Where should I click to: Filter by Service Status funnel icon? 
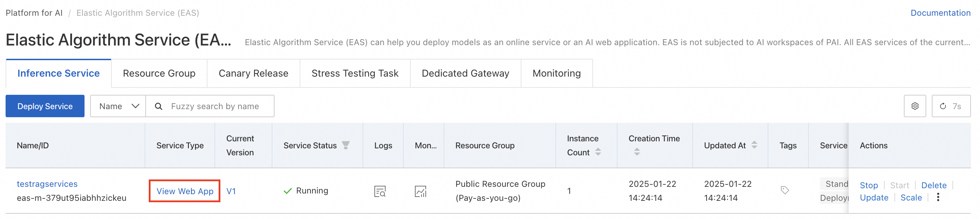pyautogui.click(x=345, y=145)
